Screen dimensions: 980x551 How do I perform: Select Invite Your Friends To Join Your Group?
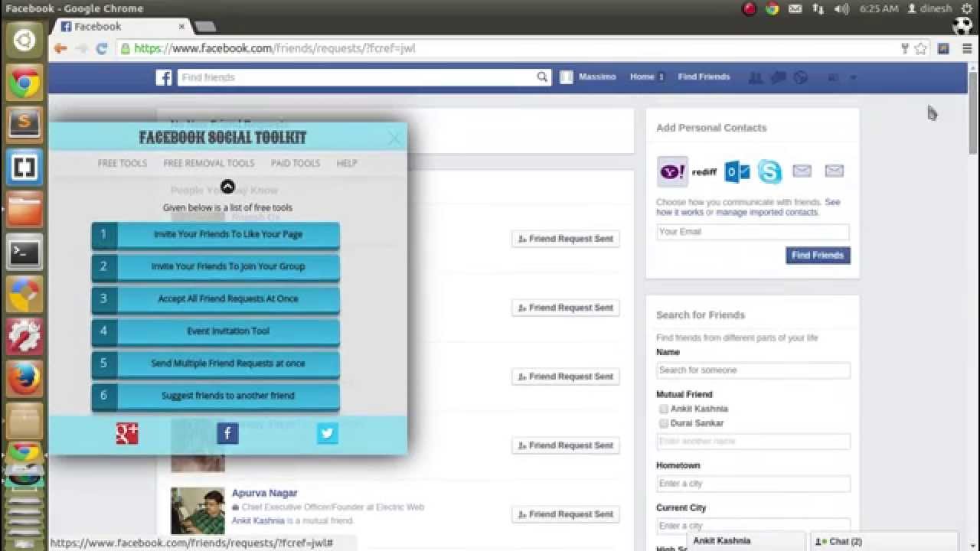[215, 267]
